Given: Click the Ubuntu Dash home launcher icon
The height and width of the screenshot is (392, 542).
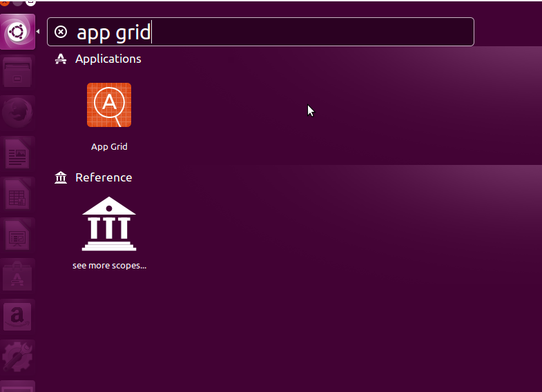Looking at the screenshot, I should [18, 32].
